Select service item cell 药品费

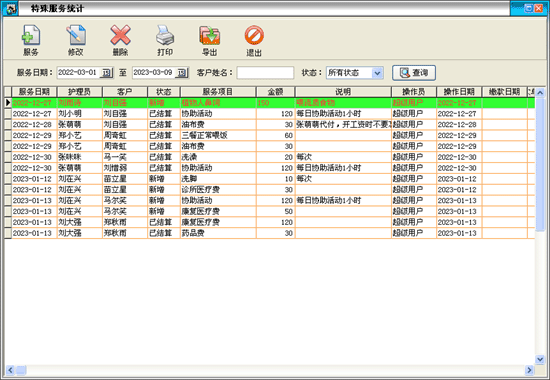click(x=218, y=233)
